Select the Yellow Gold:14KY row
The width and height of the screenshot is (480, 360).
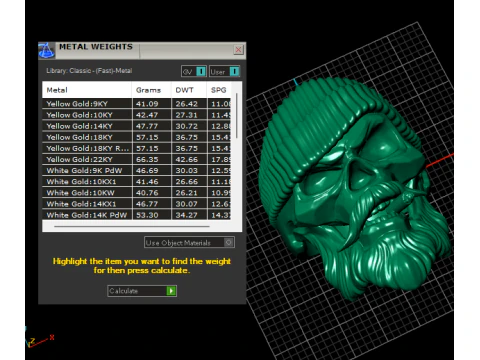pyautogui.click(x=137, y=126)
